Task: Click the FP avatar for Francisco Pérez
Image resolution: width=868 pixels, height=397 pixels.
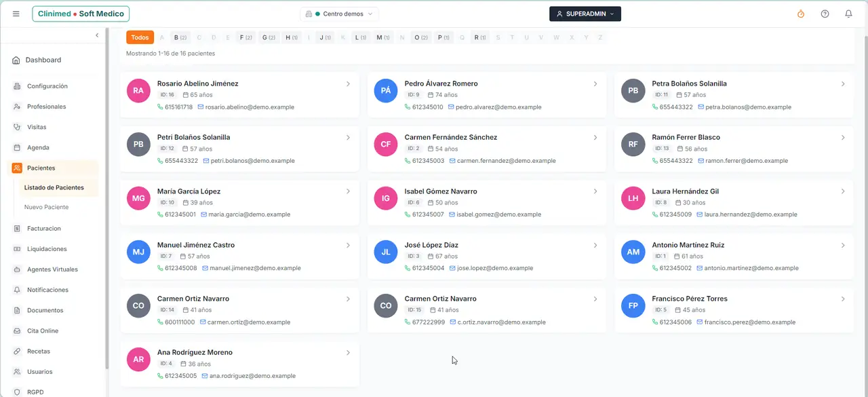Action: pyautogui.click(x=633, y=306)
